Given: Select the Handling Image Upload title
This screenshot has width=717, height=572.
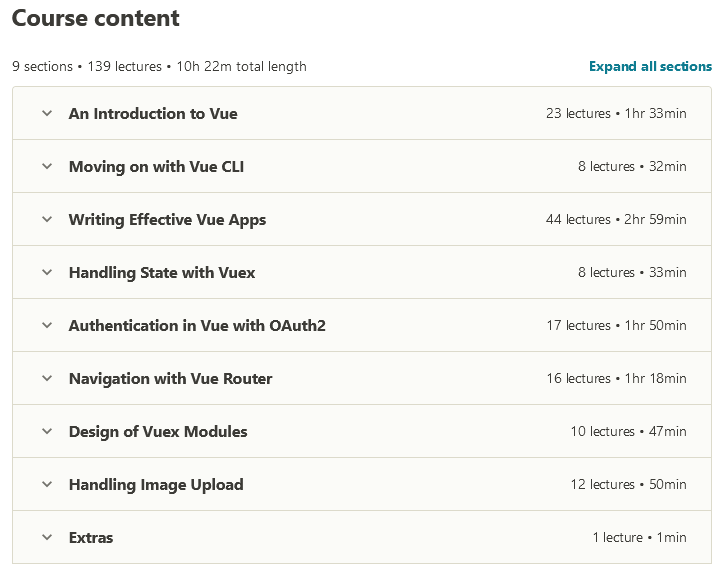Looking at the screenshot, I should coord(156,485).
